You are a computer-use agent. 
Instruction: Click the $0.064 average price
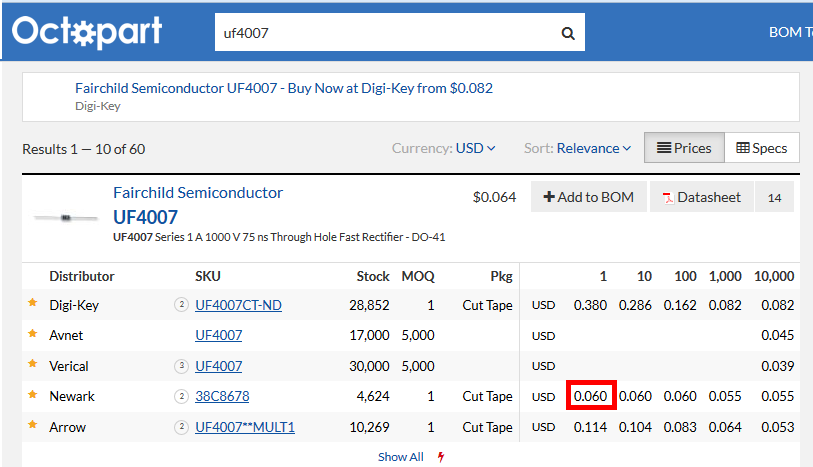494,197
